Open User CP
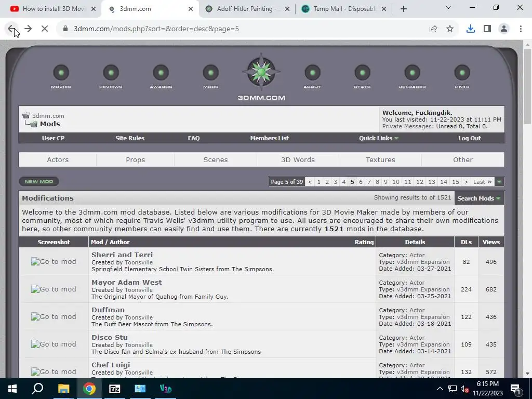Viewport: 532px width, 399px height. [54, 138]
